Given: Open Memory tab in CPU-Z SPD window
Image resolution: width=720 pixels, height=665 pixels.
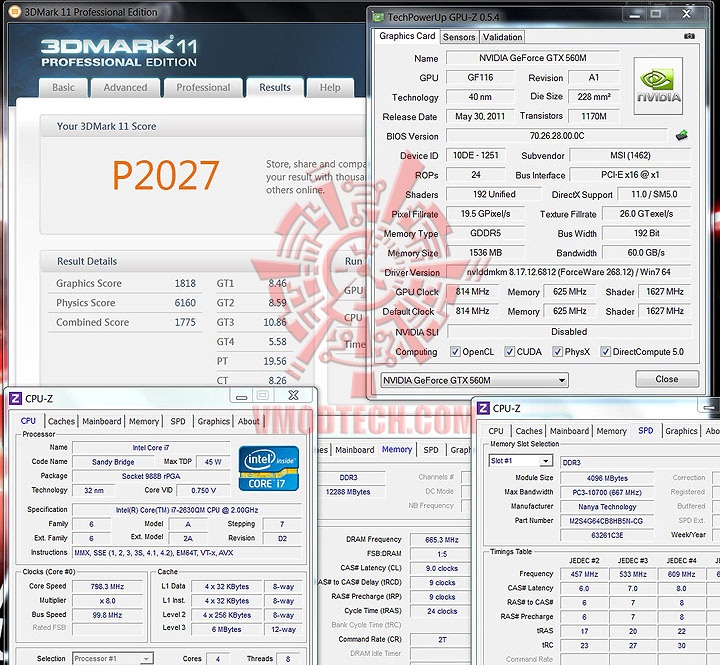Looking at the screenshot, I should click(x=612, y=431).
